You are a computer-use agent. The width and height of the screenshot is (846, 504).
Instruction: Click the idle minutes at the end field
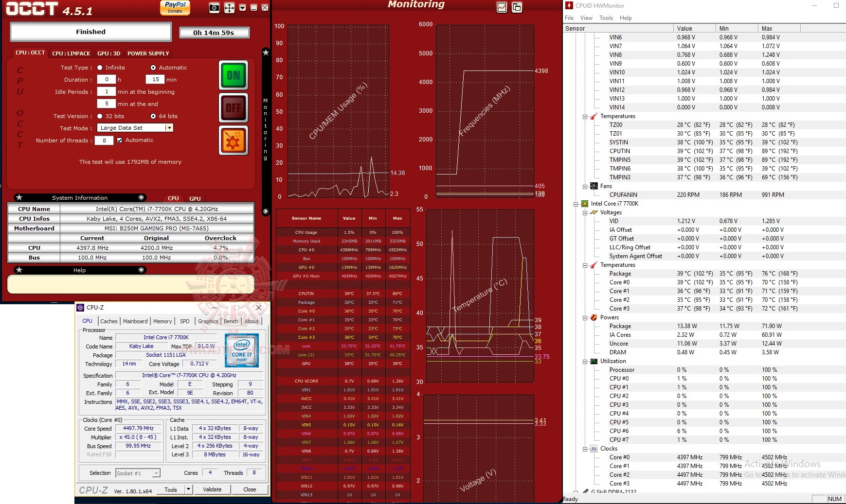(x=107, y=104)
